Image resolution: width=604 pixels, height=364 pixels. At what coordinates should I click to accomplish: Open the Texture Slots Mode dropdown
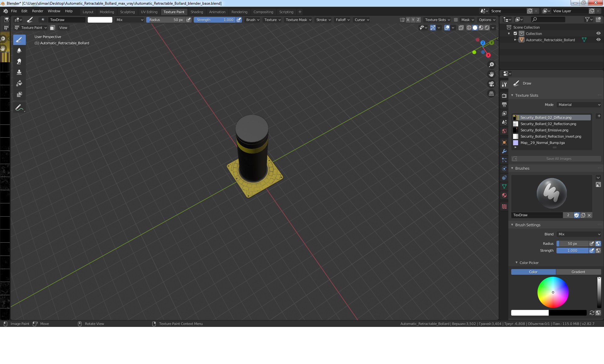[579, 105]
